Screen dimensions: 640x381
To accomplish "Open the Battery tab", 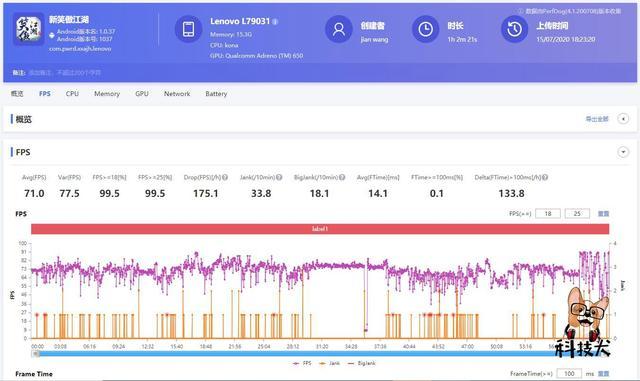I will click(x=216, y=94).
